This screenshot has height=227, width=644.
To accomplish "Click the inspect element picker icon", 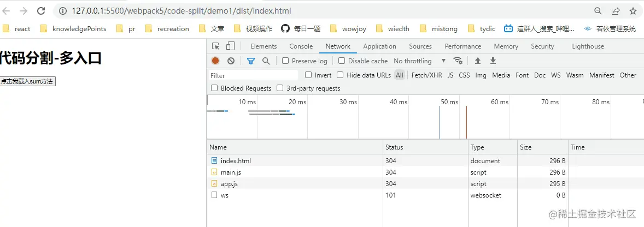I will 216,46.
